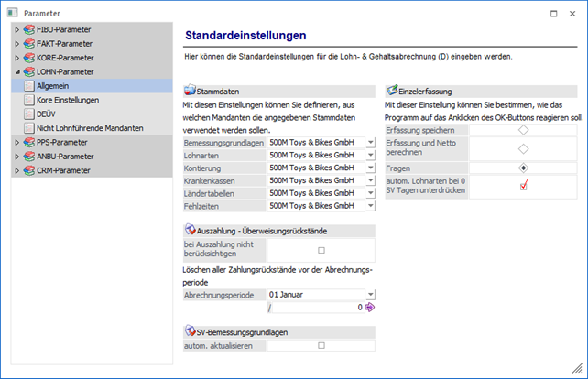Click the arrow icon beside the period number field

coord(370,308)
